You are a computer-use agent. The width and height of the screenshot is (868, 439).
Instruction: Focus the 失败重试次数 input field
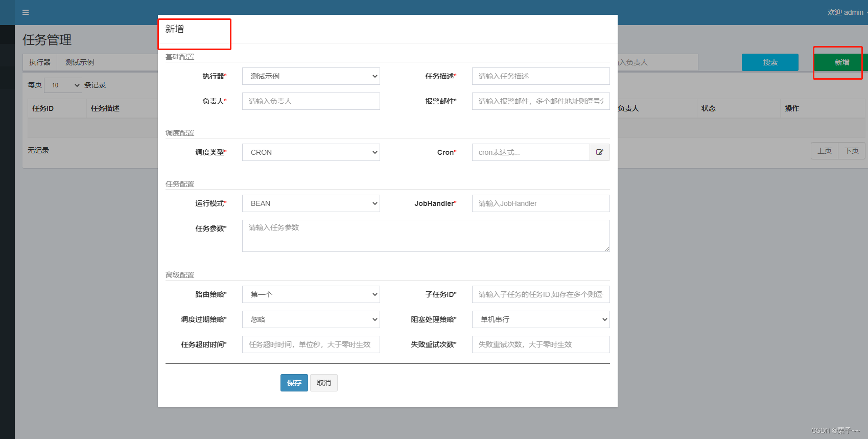[541, 344]
